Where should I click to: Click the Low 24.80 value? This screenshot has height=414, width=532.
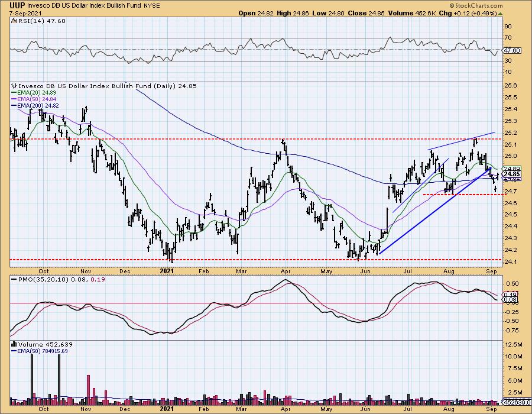pos(328,13)
